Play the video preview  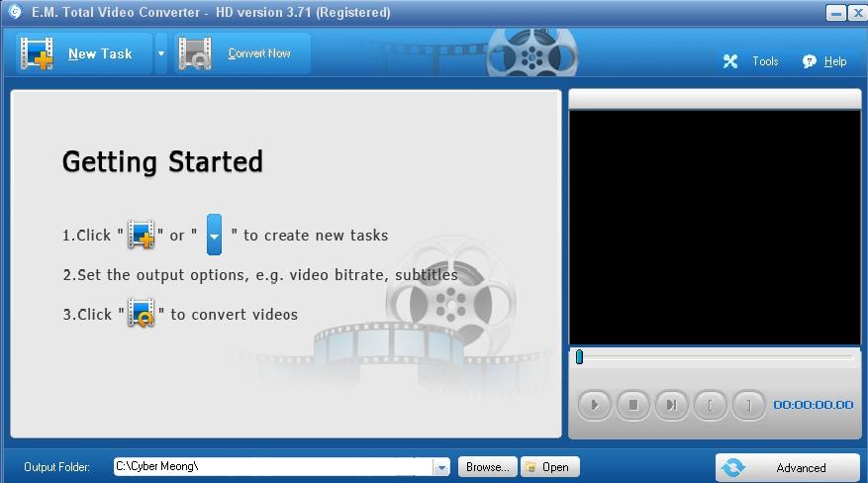594,405
